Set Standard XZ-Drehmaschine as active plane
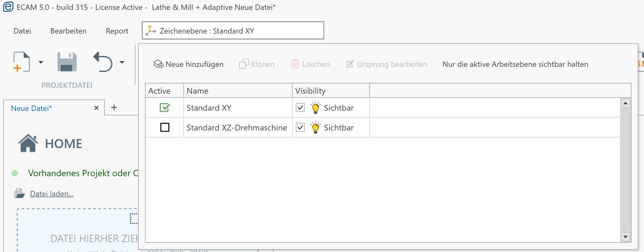This screenshot has height=252, width=644. point(165,127)
